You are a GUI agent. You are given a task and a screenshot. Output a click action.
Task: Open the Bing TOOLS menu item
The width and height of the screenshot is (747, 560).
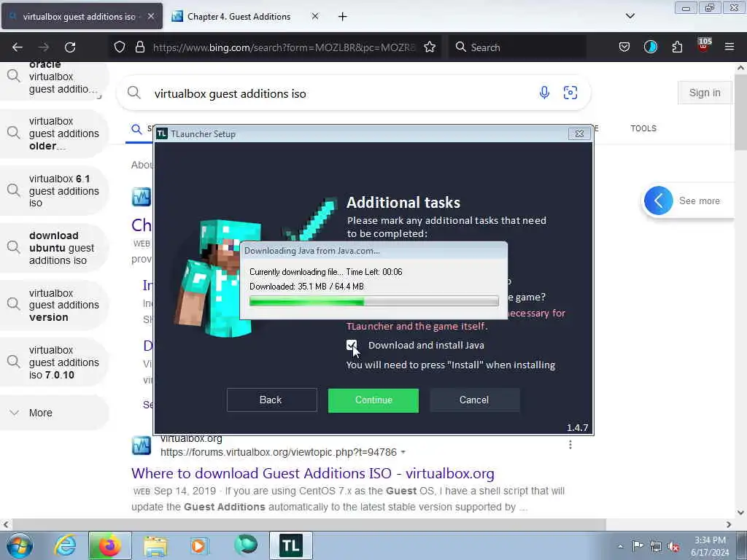coord(643,128)
